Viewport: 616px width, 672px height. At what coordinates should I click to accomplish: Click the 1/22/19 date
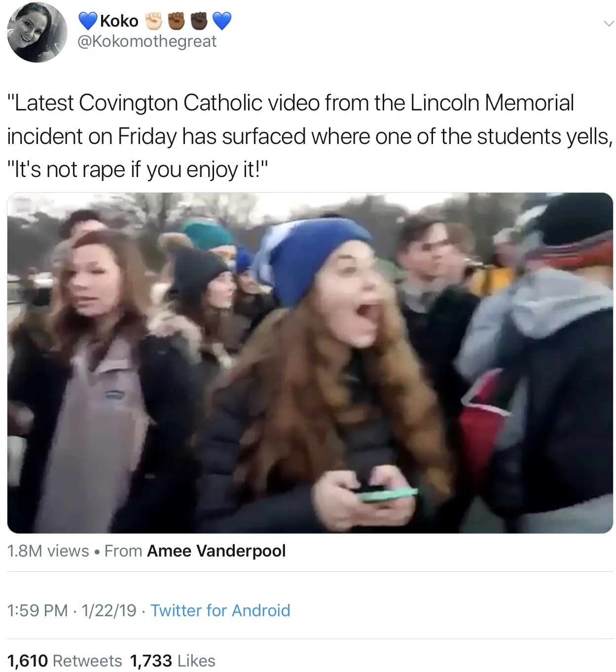tap(109, 610)
